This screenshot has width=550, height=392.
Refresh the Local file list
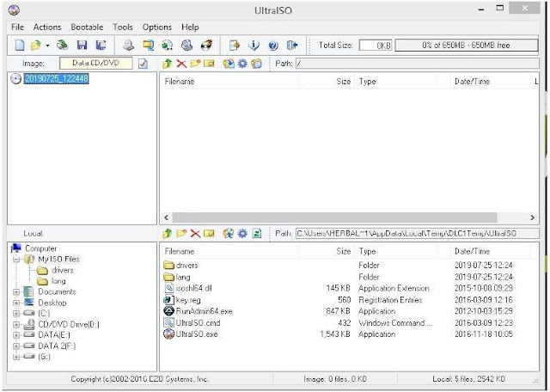[x=257, y=233]
